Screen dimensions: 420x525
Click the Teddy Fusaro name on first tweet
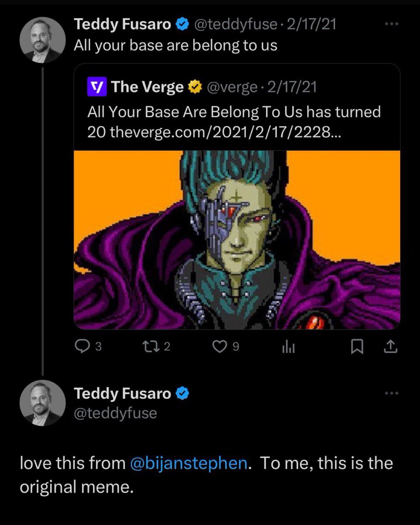pos(122,24)
